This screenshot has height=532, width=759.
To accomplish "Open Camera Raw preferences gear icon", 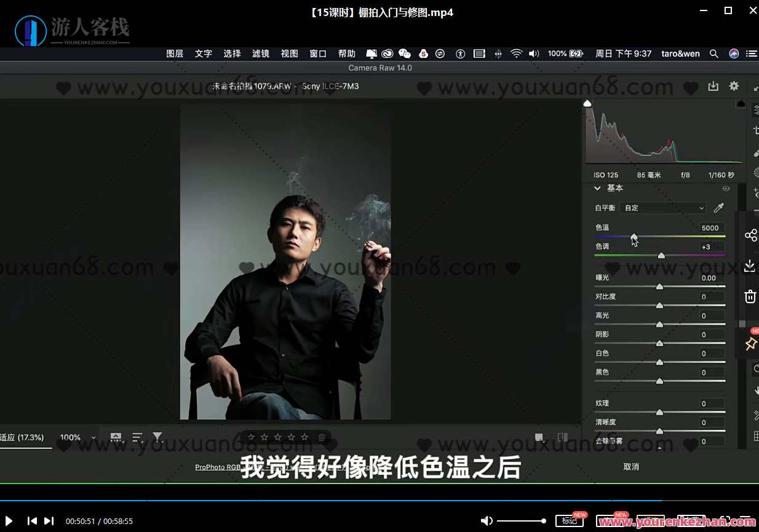I will 734,86.
